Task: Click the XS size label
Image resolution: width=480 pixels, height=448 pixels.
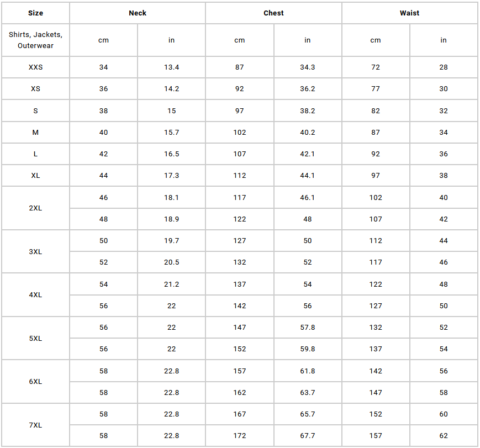Action: pyautogui.click(x=35, y=89)
